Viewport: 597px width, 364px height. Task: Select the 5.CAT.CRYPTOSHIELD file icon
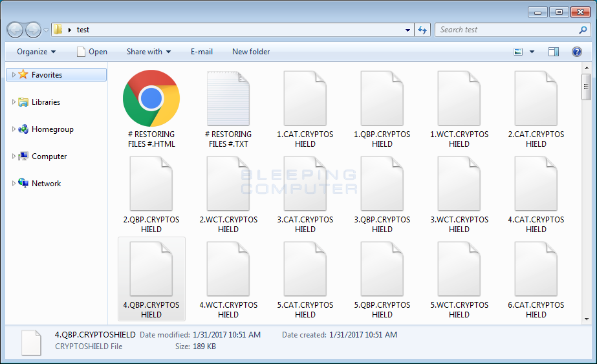click(x=305, y=269)
